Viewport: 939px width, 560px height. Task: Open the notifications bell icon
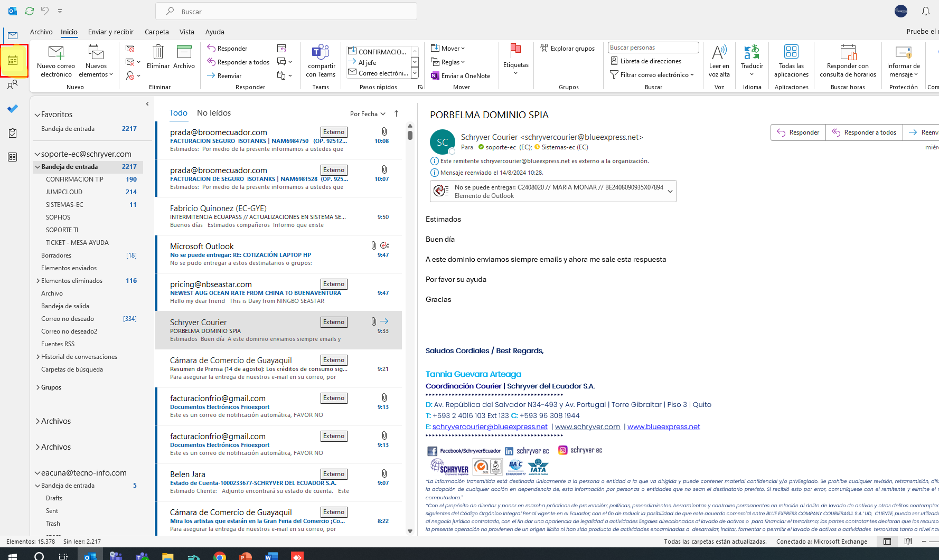coord(925,11)
